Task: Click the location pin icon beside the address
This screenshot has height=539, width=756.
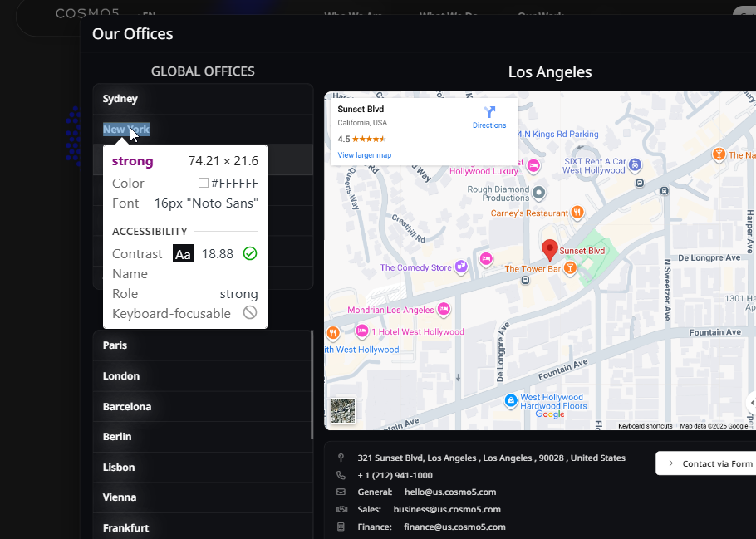Action: coord(341,458)
